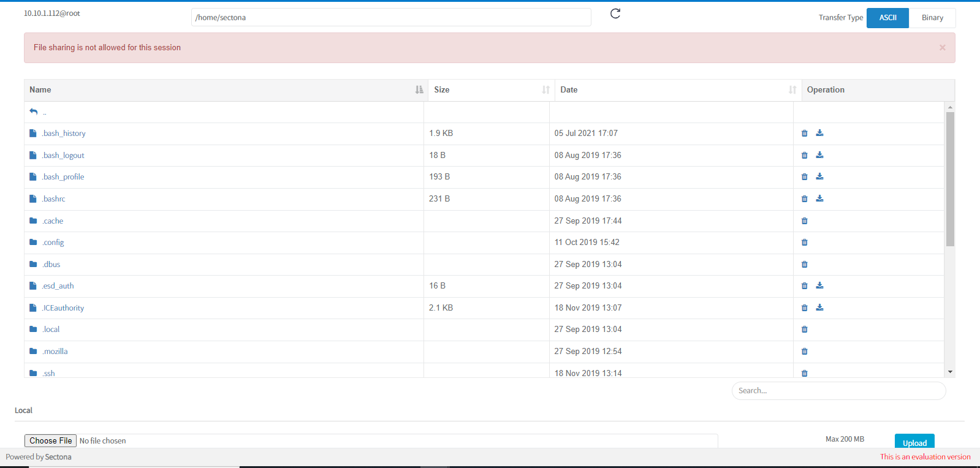980x468 pixels.
Task: Click the Search input field
Action: click(x=838, y=391)
